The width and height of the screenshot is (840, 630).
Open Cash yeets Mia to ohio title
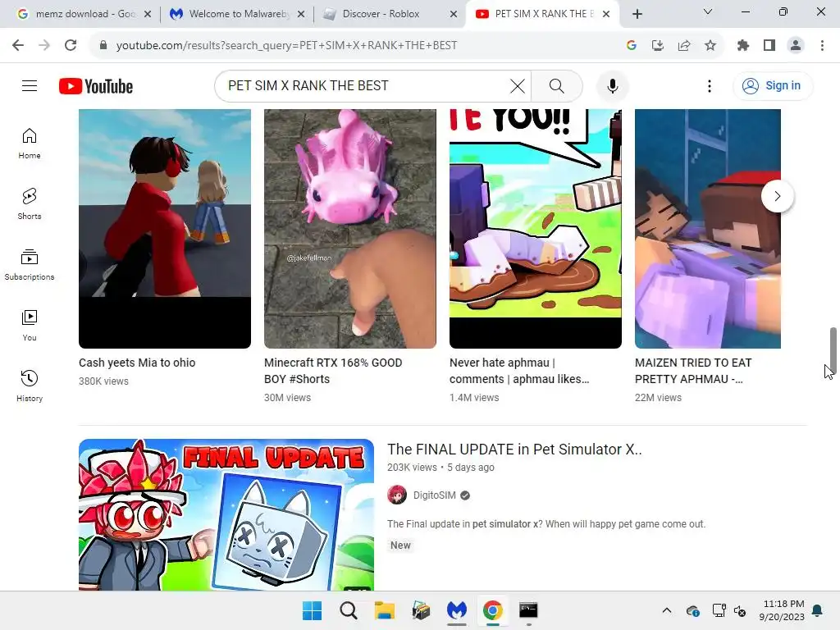point(137,363)
